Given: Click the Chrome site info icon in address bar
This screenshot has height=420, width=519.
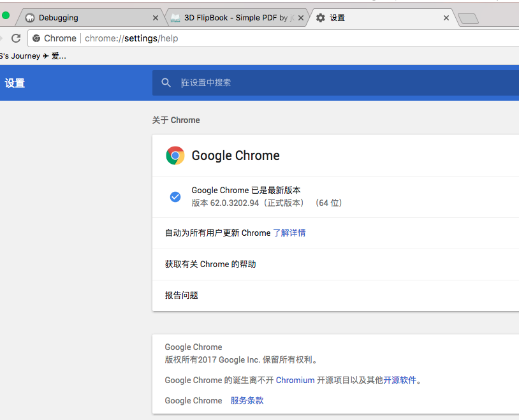Looking at the screenshot, I should [x=36, y=38].
